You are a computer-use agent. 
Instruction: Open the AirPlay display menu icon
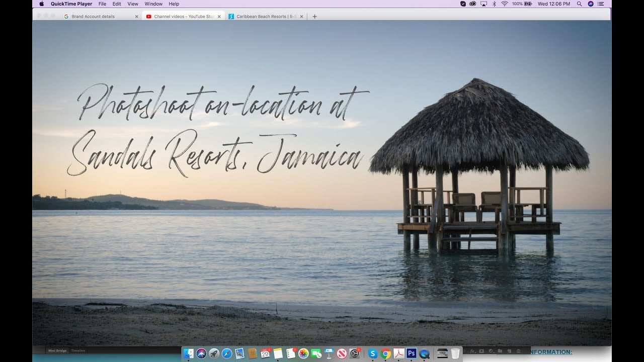[x=484, y=4]
